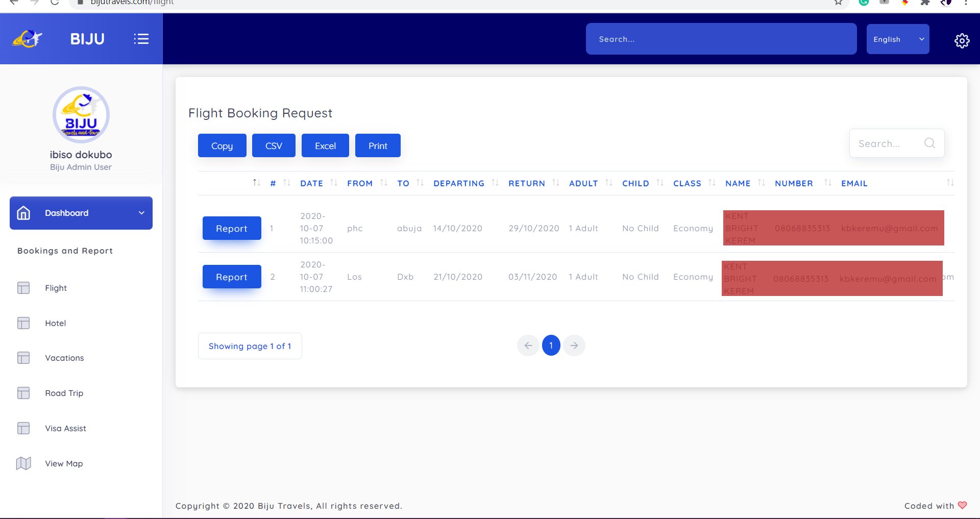Open the Visa Assist menu item

65,428
